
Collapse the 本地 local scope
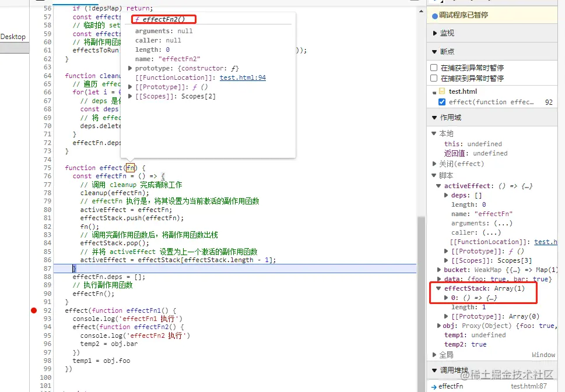pos(433,133)
